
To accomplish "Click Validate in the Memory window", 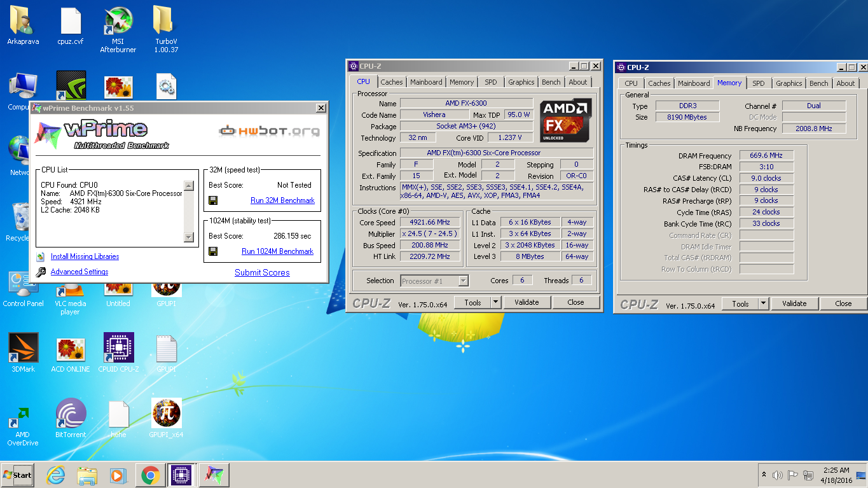I will coord(794,303).
